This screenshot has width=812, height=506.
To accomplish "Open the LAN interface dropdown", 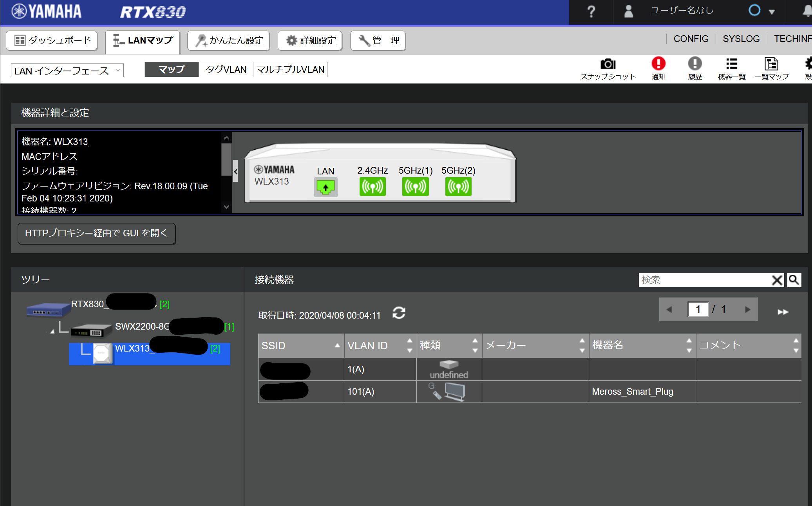I will 67,71.
